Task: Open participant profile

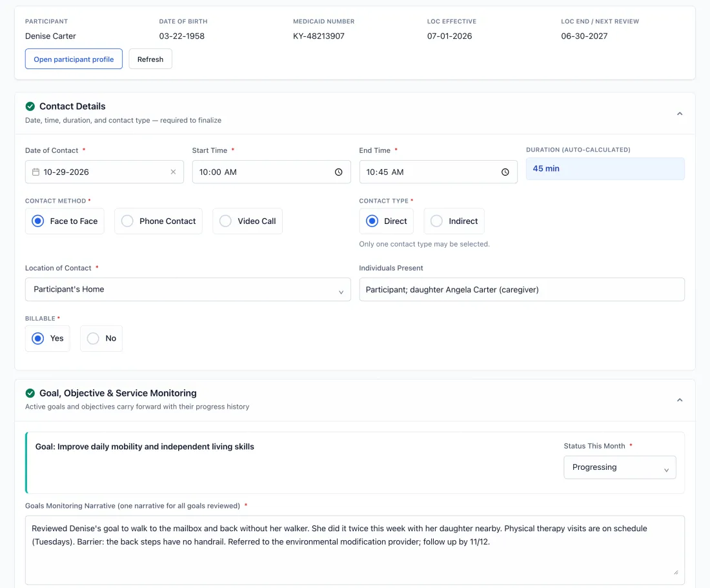Action: coord(74,59)
